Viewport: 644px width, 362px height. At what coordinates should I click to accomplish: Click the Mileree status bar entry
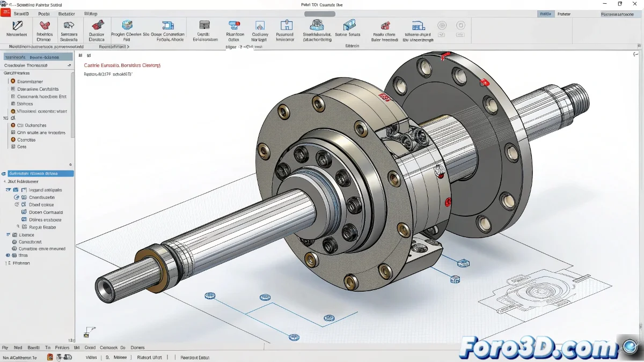pos(120,357)
